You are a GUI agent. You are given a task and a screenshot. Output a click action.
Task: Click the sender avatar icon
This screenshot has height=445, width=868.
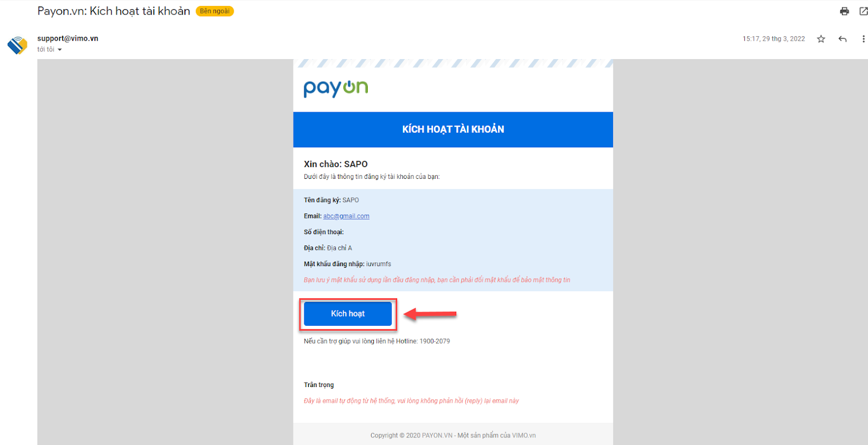(x=17, y=45)
